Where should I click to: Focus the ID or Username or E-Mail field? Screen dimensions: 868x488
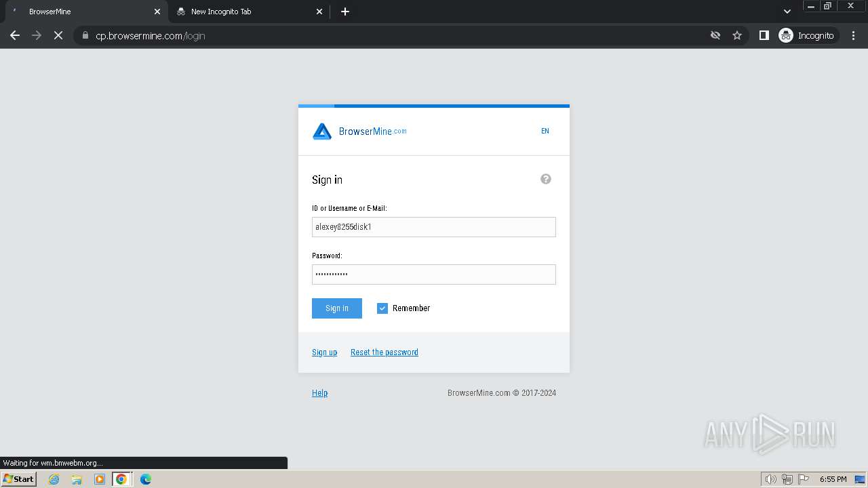434,227
